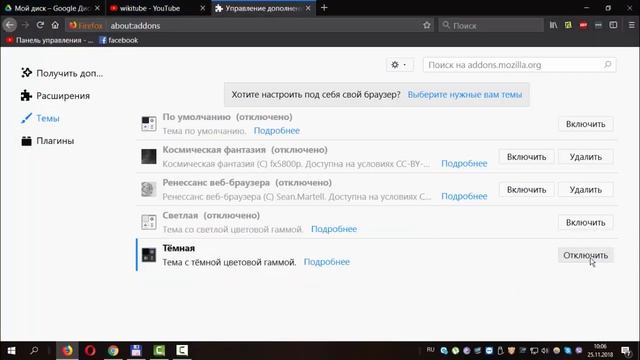The height and width of the screenshot is (360, 640).
Task: Open Подробнее for Ренессанс веб-браузера
Action: click(x=464, y=196)
